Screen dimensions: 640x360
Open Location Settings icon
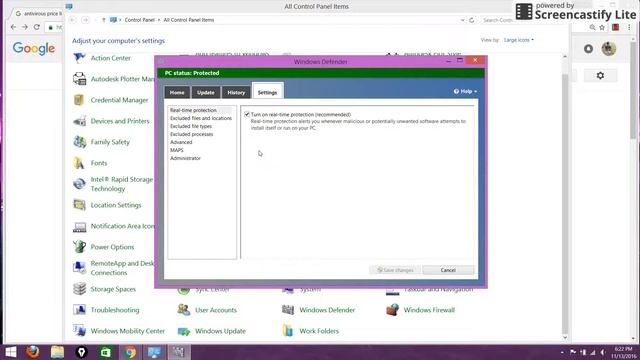[79, 205]
